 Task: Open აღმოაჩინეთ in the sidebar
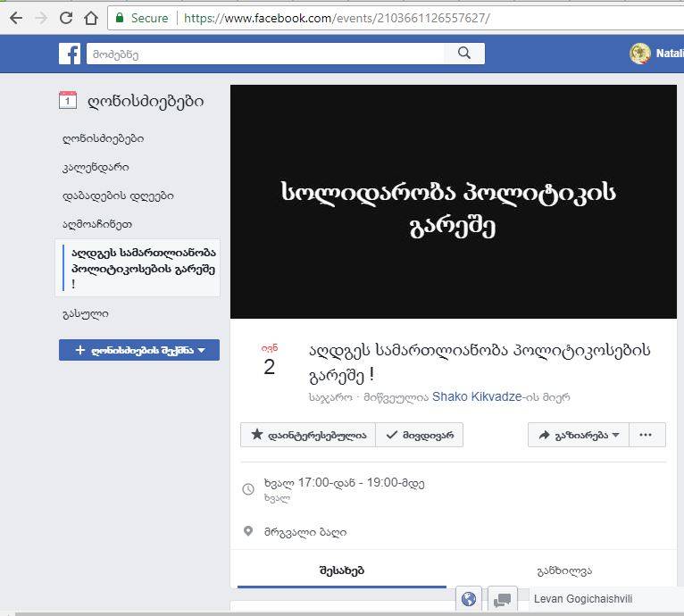click(97, 225)
